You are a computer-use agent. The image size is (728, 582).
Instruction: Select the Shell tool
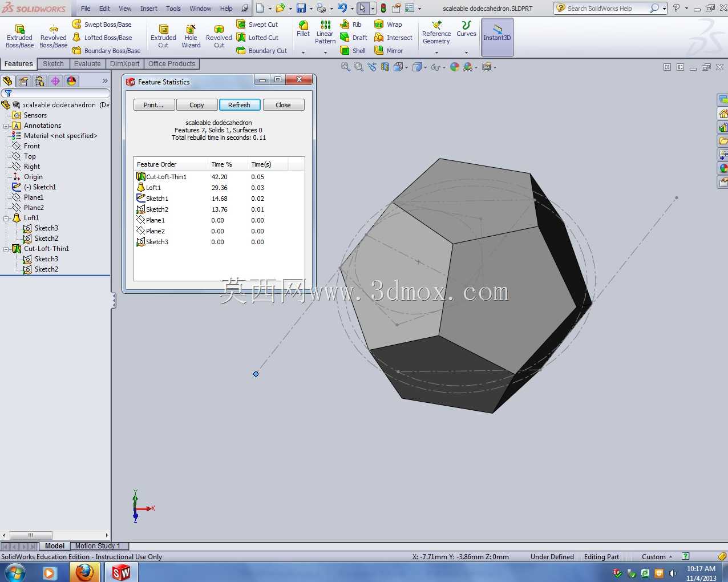353,51
